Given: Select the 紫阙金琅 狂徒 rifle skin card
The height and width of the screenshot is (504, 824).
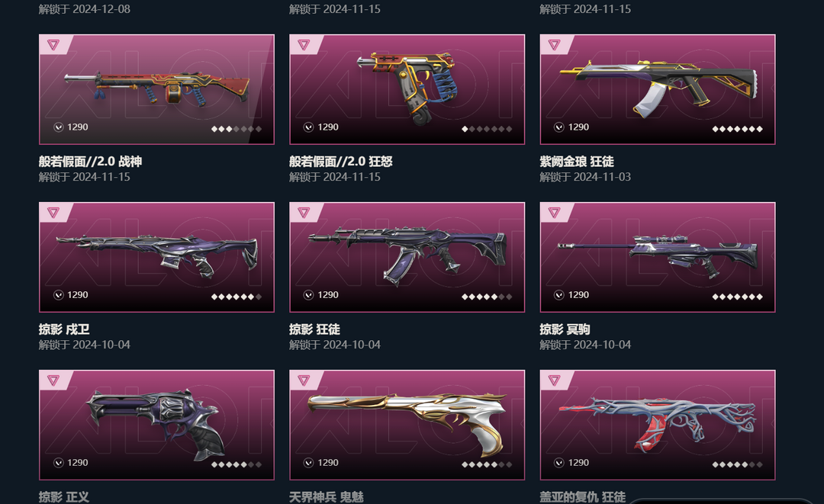Looking at the screenshot, I should [658, 89].
